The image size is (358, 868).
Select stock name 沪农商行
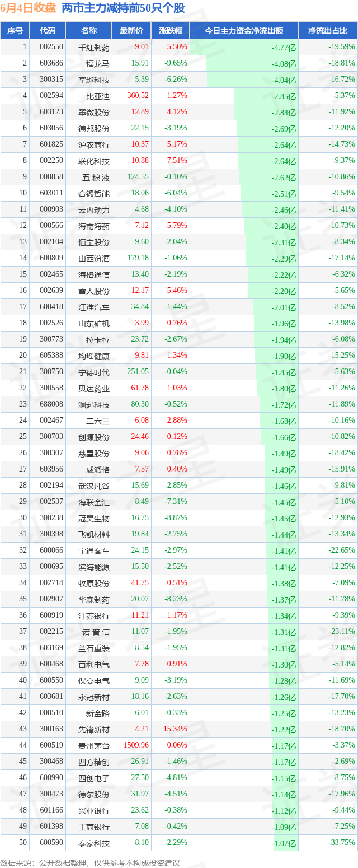[x=94, y=144]
